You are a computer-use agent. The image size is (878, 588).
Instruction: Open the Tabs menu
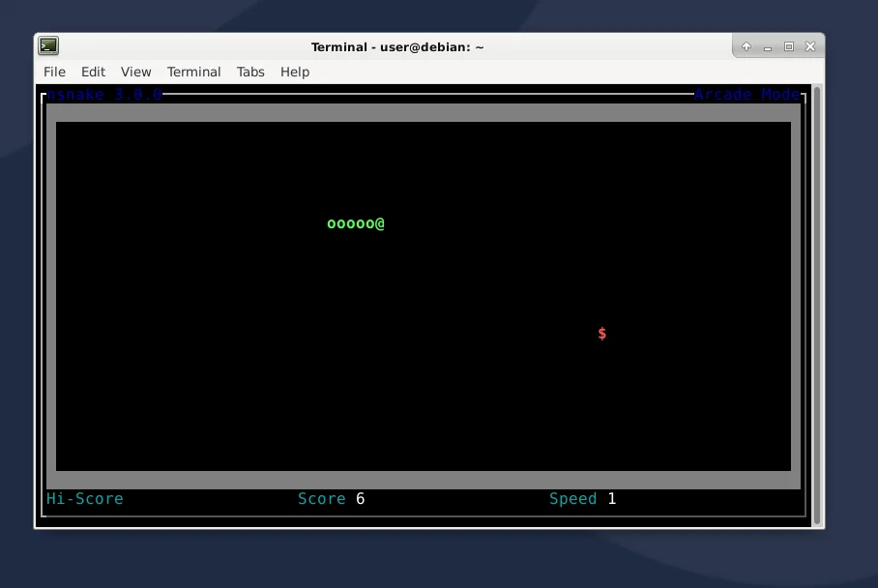pyautogui.click(x=250, y=72)
